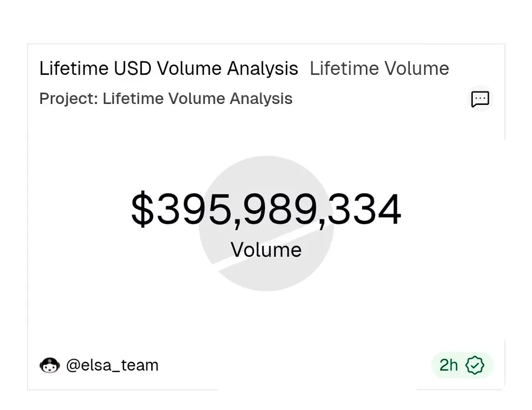Click the word Analysis in the Project line

(x=261, y=99)
